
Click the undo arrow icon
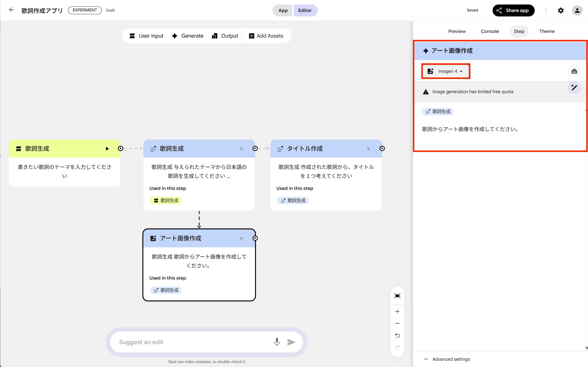coord(397,335)
